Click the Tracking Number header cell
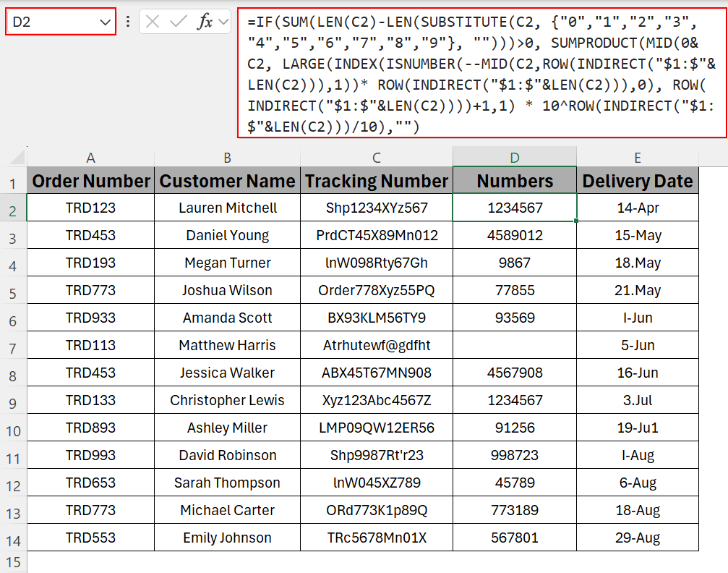Image resolution: width=728 pixels, height=573 pixels. 377,181
